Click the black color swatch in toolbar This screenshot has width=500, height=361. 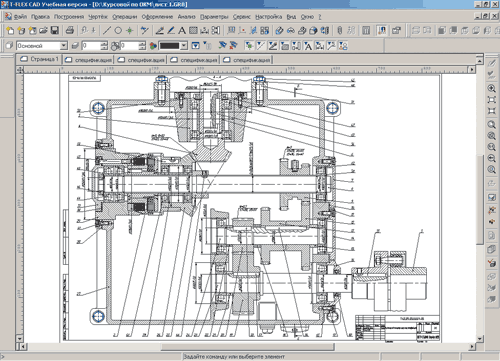[170, 46]
